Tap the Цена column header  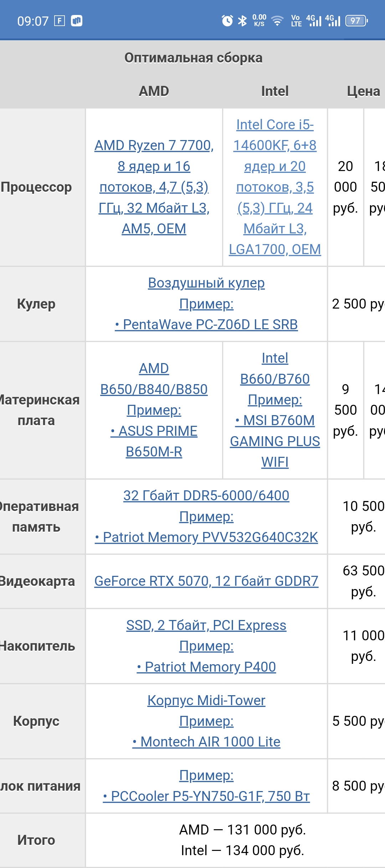pos(364,91)
